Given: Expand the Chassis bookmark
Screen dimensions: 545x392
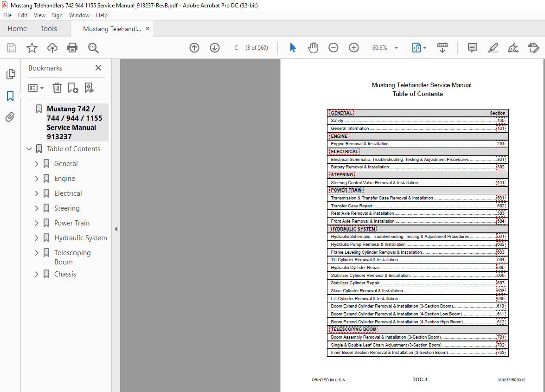Looking at the screenshot, I should point(37,274).
